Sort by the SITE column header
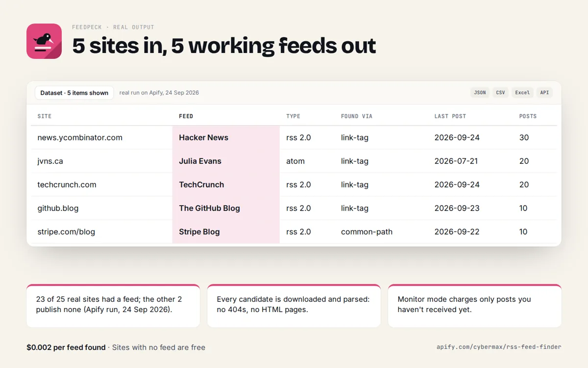This screenshot has height=368, width=588. click(x=45, y=116)
